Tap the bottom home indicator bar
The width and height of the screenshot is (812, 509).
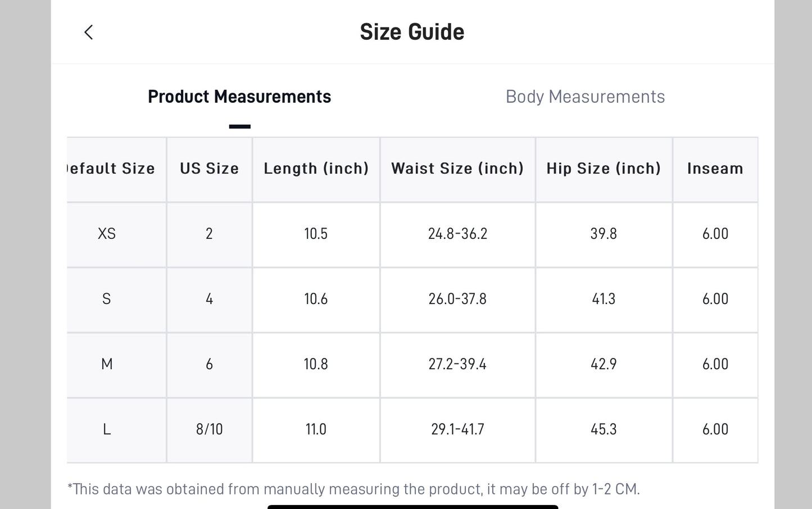click(412, 507)
